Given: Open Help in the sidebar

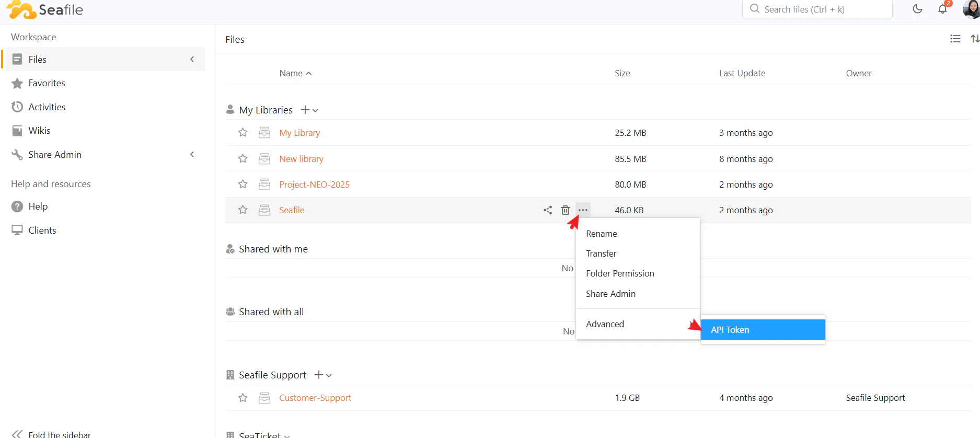Looking at the screenshot, I should click(38, 206).
